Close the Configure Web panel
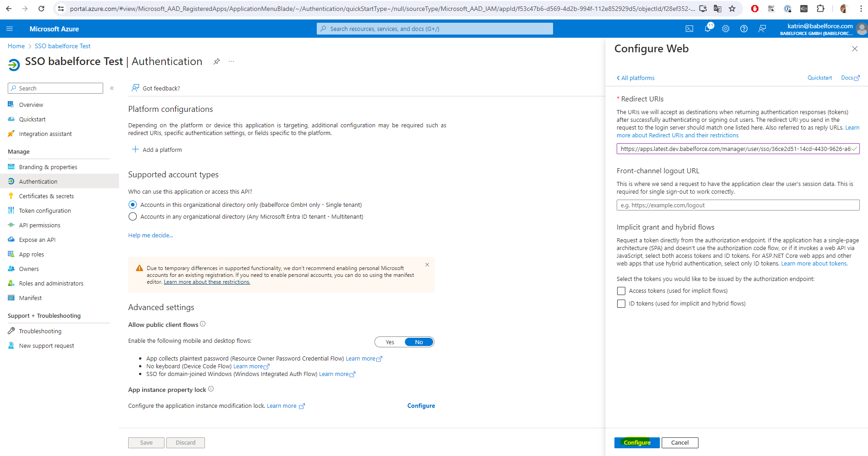This screenshot has height=456, width=868. pos(854,49)
